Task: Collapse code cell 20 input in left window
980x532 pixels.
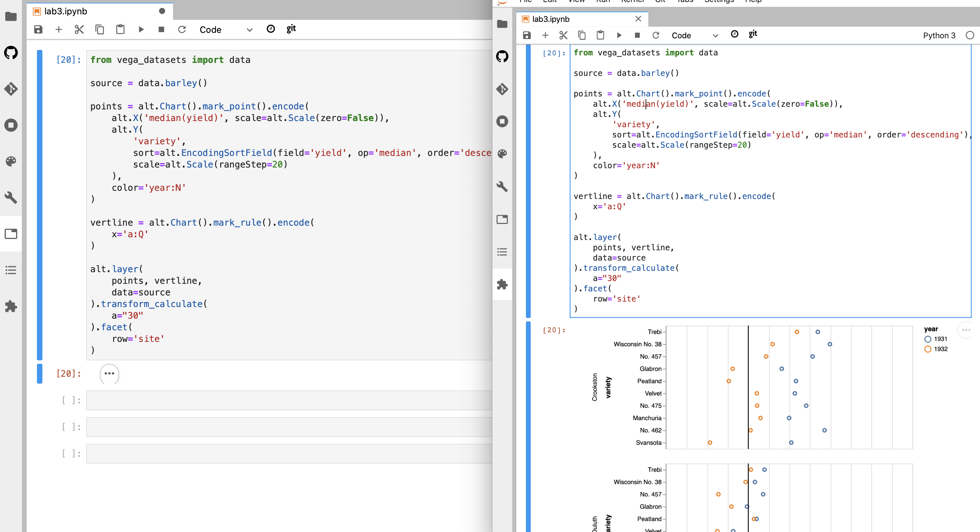Action: [x=40, y=205]
